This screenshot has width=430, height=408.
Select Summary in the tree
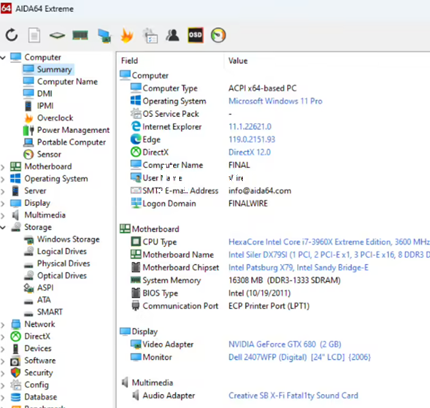[48, 69]
